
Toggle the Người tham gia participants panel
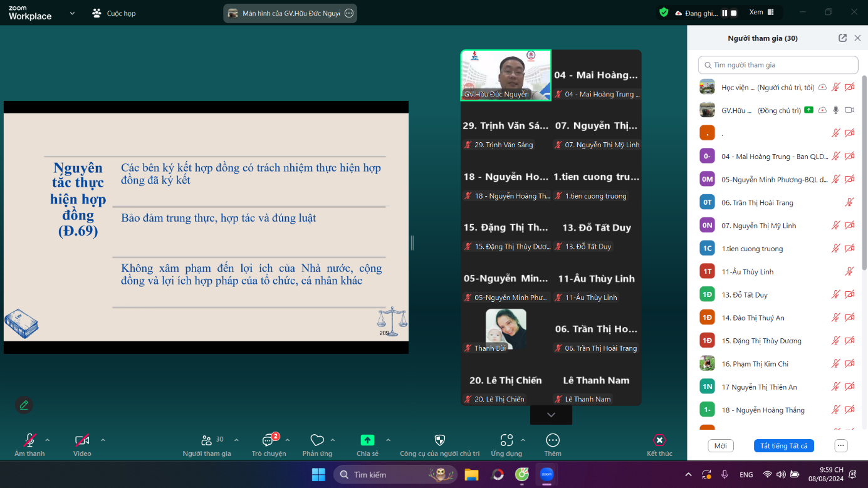[x=206, y=440]
